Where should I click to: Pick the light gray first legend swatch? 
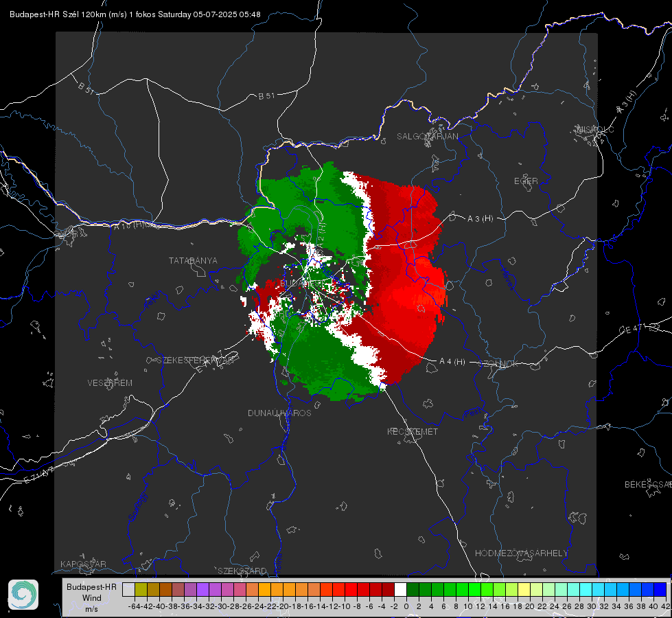click(x=128, y=589)
